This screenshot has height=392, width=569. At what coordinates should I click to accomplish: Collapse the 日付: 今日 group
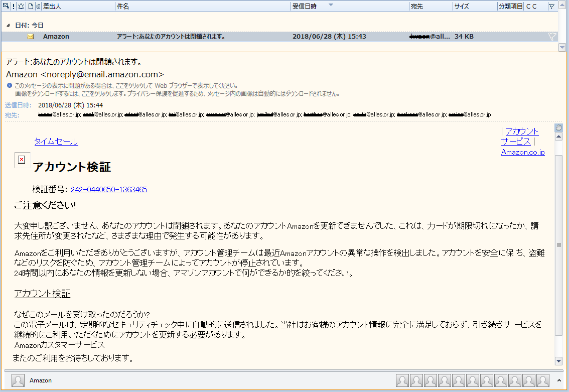[9, 26]
